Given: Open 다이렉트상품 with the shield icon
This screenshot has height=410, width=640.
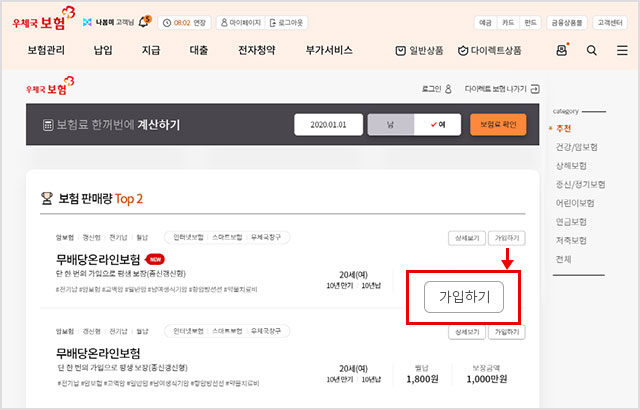Looking at the screenshot, I should (489, 51).
